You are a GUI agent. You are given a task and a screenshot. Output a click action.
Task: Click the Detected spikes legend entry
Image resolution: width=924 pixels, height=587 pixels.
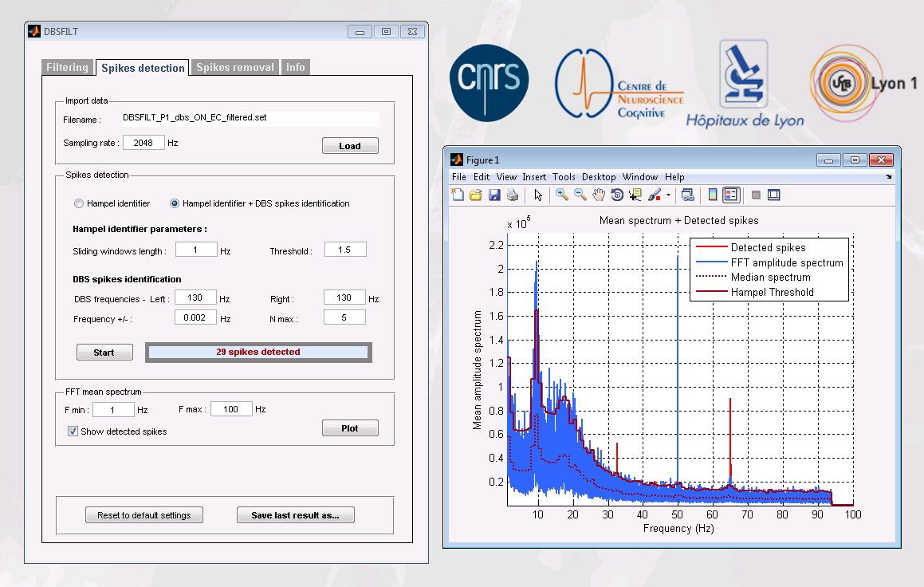tap(768, 247)
